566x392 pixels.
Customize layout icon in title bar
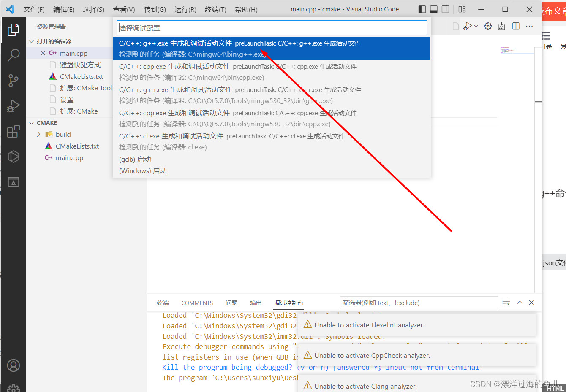pos(462,9)
